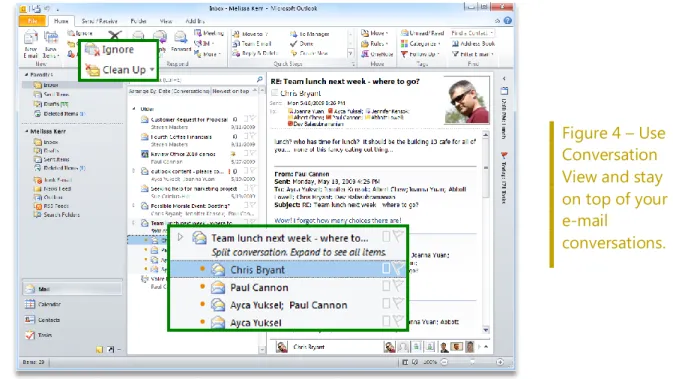Click Arrange By: Date (Conversations) header
Screen dimensions: 673x379
pos(169,91)
